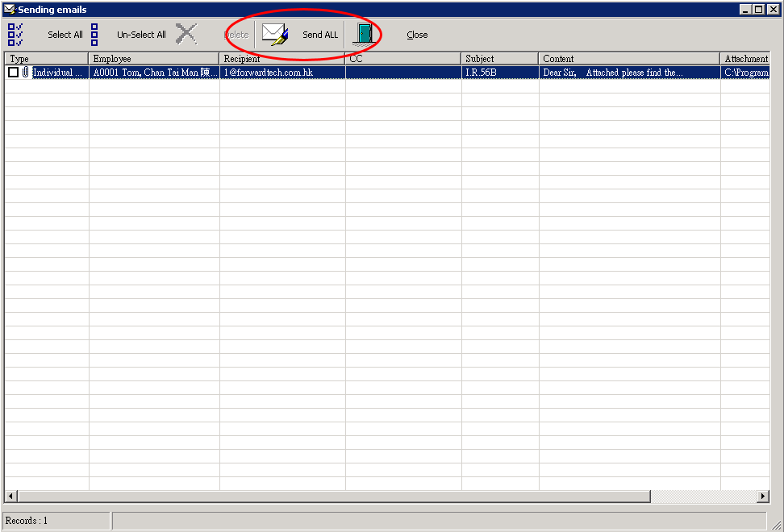Click the Send ALL button label

[320, 35]
